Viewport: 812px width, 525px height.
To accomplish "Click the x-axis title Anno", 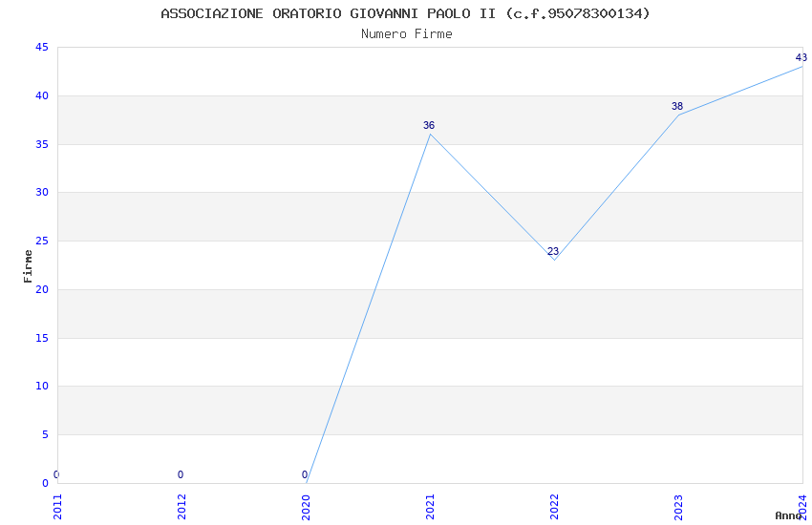I will pos(788,515).
